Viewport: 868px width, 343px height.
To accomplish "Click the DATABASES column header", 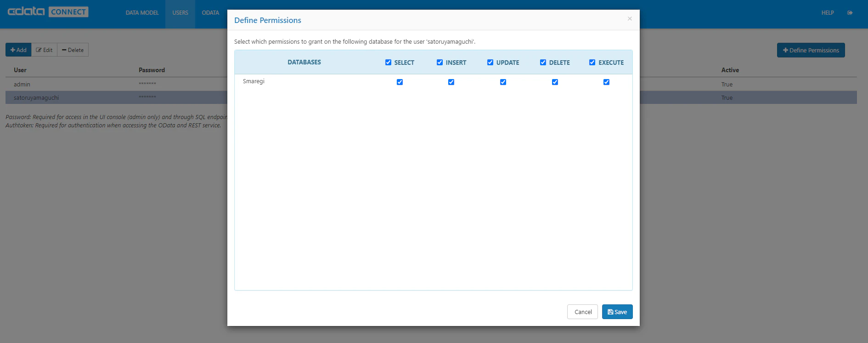I will point(304,62).
